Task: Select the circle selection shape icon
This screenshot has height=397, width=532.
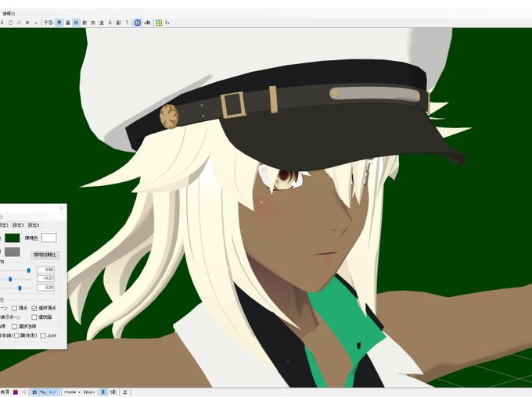Action: 10,23
